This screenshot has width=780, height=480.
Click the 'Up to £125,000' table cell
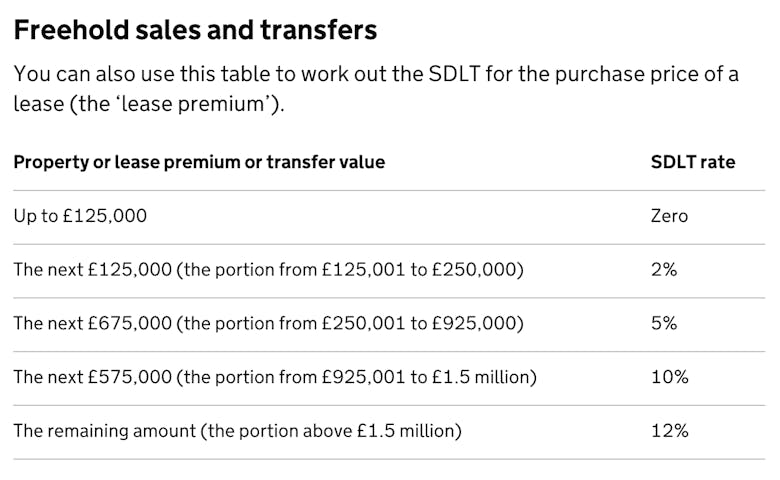coord(80,216)
